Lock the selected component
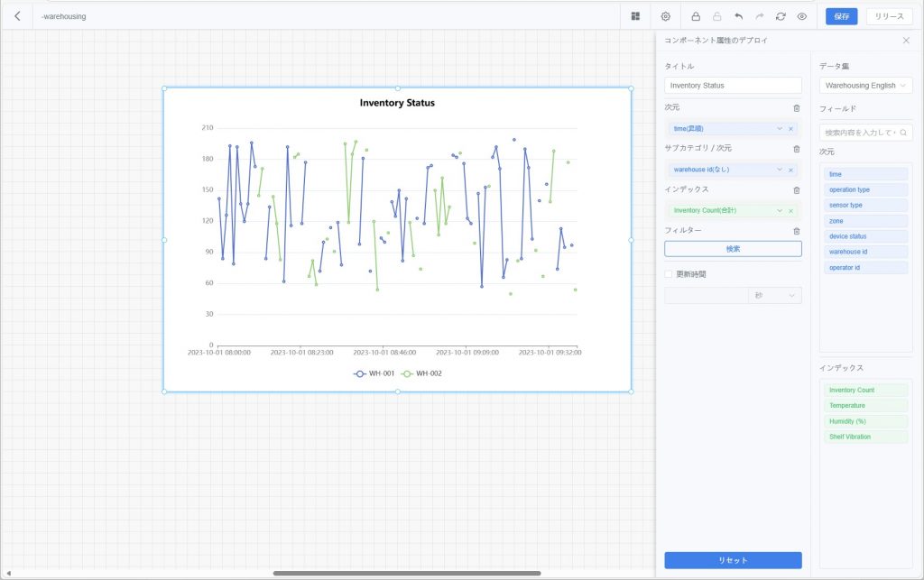 696,16
